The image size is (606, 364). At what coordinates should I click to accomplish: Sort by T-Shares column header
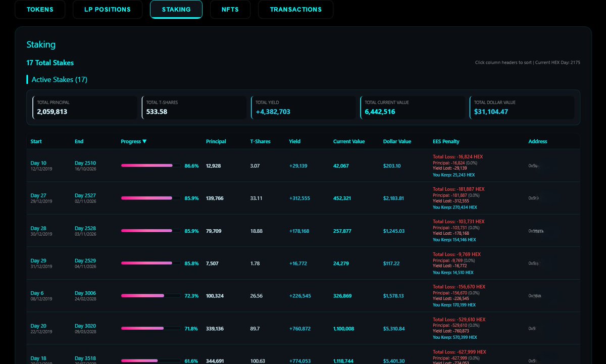[x=261, y=141]
